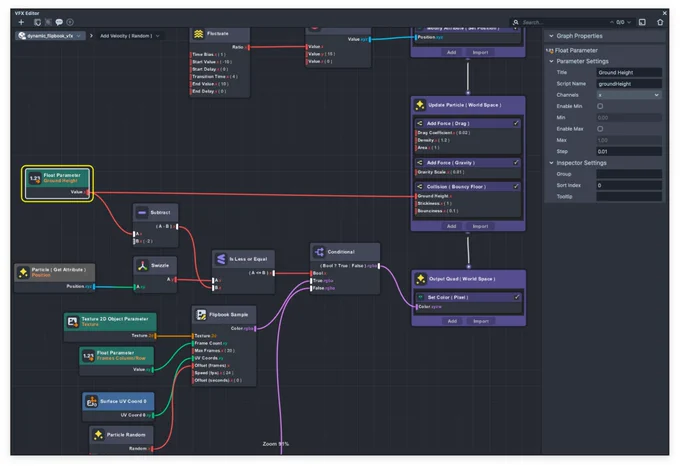Click Import in Update Particle block
Viewport: 680px width, 468px height.
point(480,226)
